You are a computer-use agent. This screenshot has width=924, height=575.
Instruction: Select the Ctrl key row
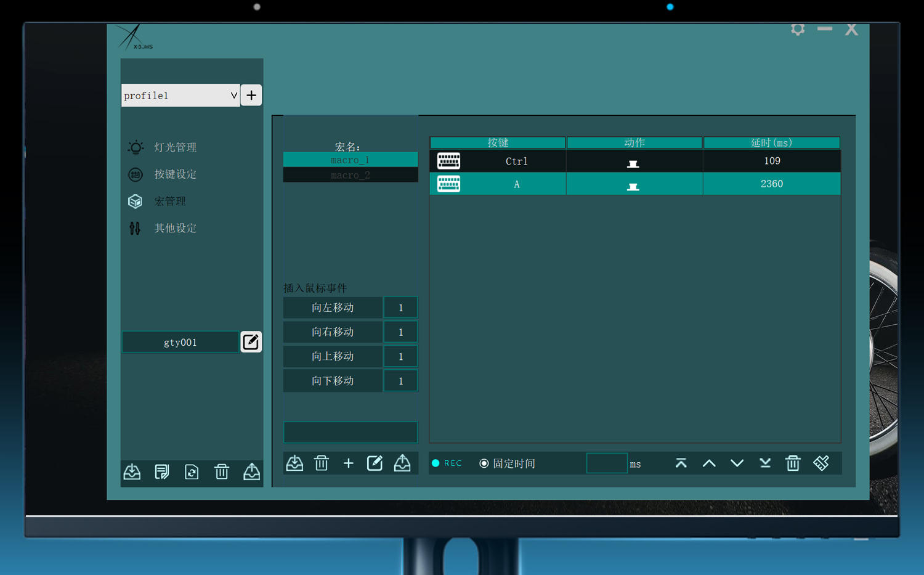pyautogui.click(x=635, y=161)
